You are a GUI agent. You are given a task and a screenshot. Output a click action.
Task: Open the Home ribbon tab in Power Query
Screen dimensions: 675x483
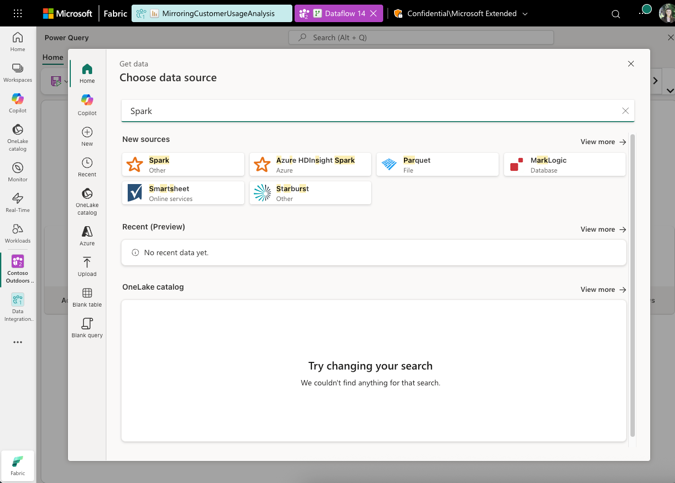coord(53,57)
